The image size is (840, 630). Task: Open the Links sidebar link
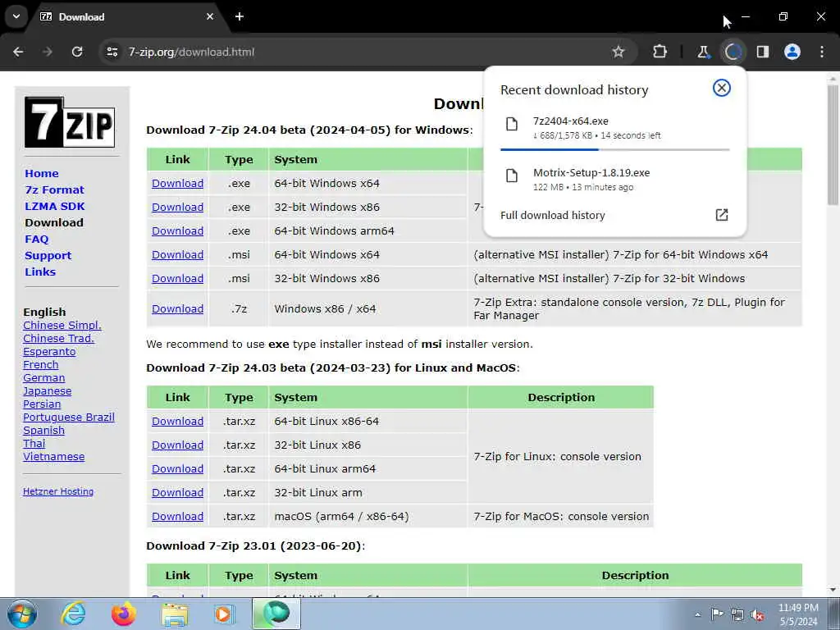[40, 272]
